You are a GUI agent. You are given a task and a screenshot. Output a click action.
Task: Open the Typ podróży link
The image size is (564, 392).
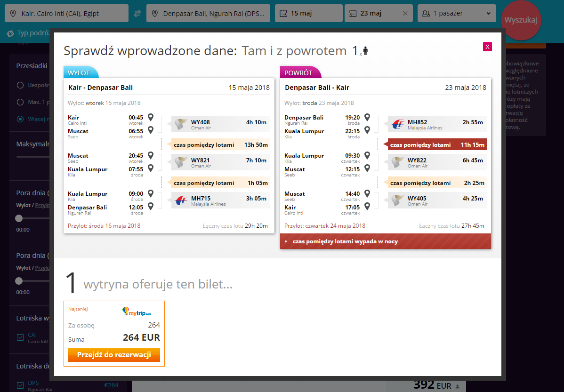point(33,33)
